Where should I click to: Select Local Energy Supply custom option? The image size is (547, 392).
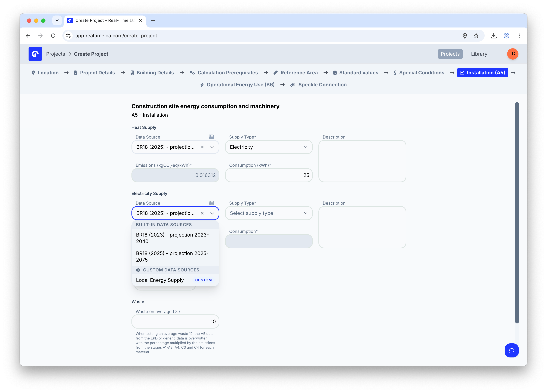pyautogui.click(x=175, y=280)
